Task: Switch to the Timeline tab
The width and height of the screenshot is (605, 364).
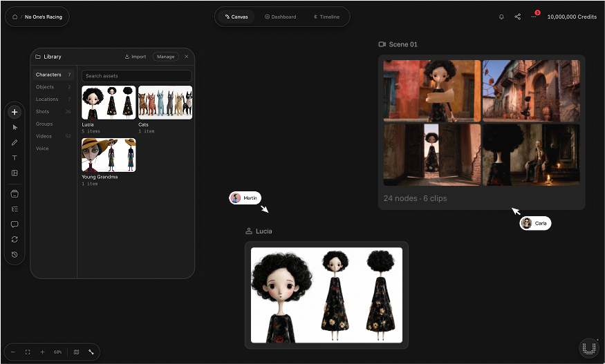Action: [326, 17]
